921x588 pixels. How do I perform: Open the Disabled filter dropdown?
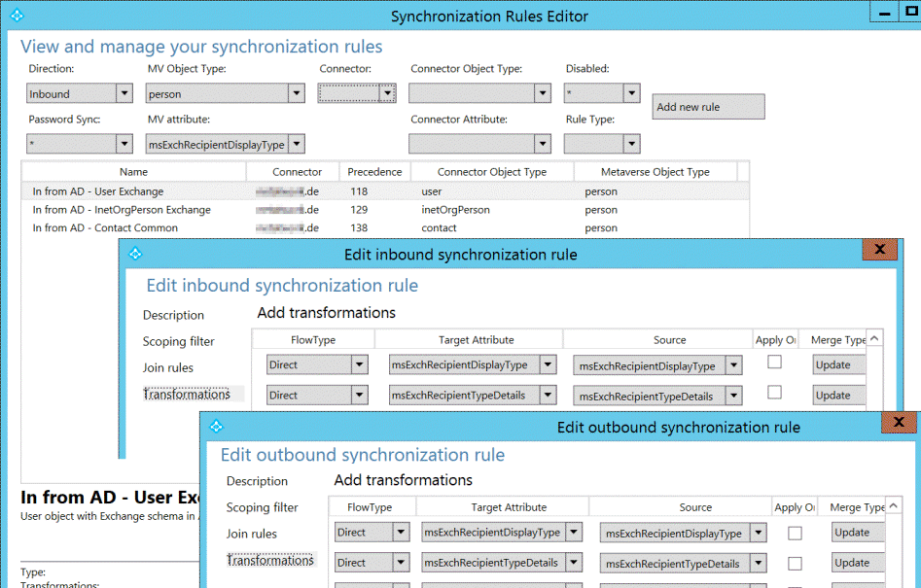point(601,93)
